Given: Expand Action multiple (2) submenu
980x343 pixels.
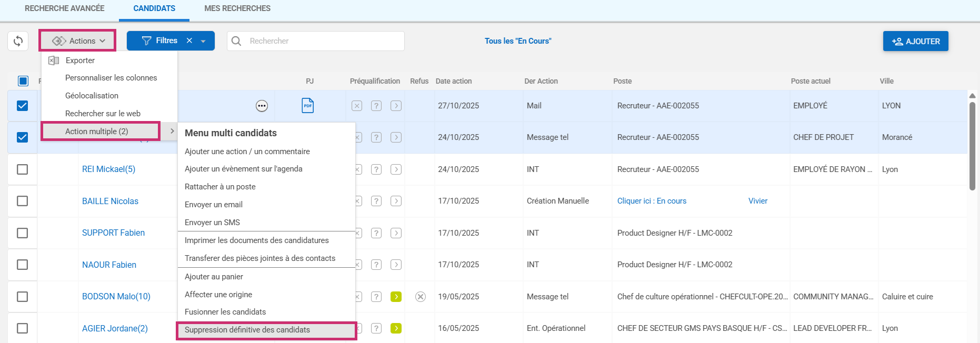Looking at the screenshot, I should (101, 132).
